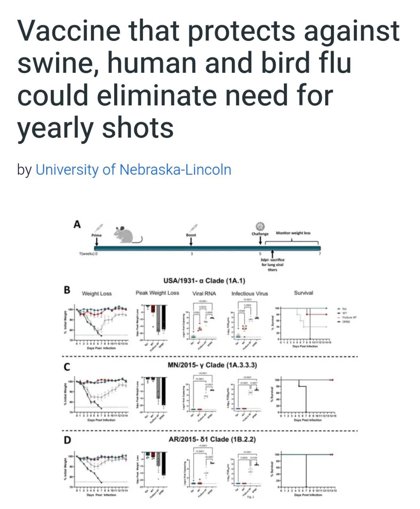Image resolution: width=420 pixels, height=509 pixels.
Task: Click the Monitor weight loss bracket label
Action: coord(293,233)
